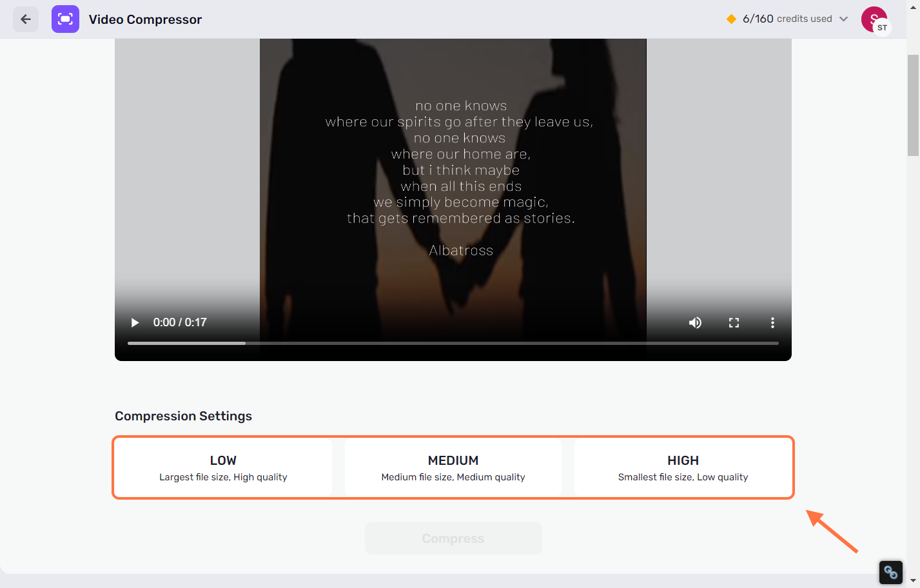This screenshot has height=588, width=920.
Task: Click the back arrow button
Action: point(26,19)
